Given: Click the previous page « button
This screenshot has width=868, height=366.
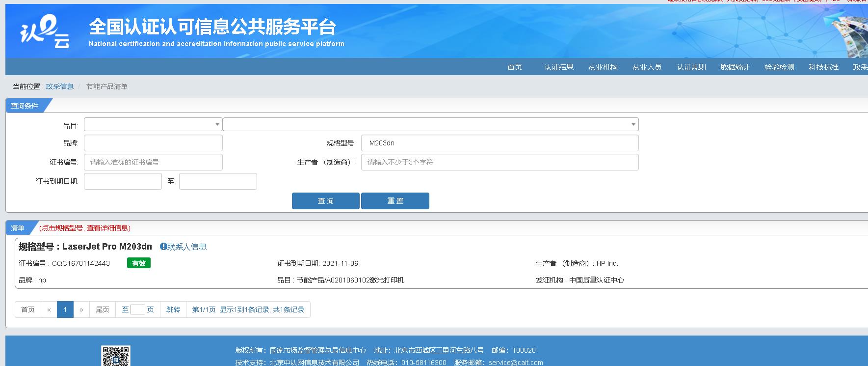Looking at the screenshot, I should [x=49, y=310].
